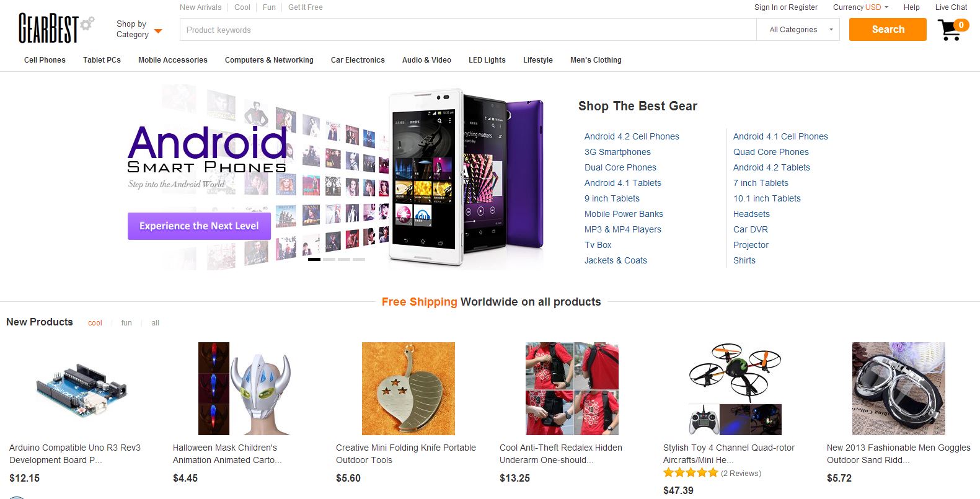
Task: Open the Halloween Mask product image
Action: 244,389
